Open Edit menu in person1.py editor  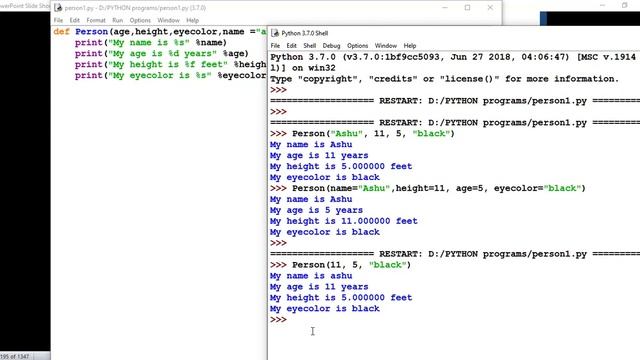tap(74, 20)
